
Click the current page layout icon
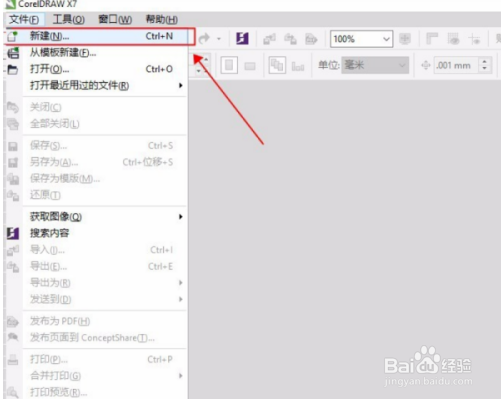tap(298, 66)
